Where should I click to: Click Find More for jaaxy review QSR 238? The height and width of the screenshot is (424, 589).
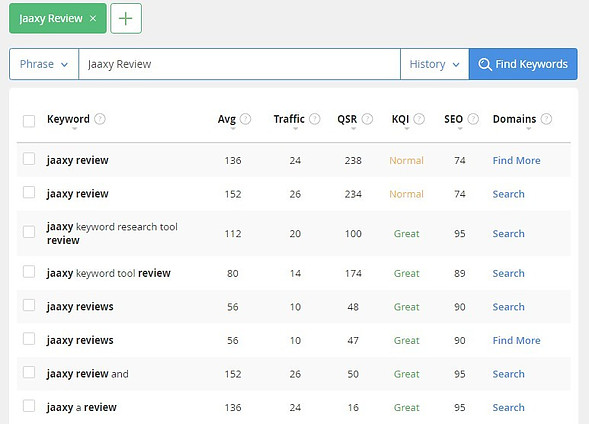517,161
